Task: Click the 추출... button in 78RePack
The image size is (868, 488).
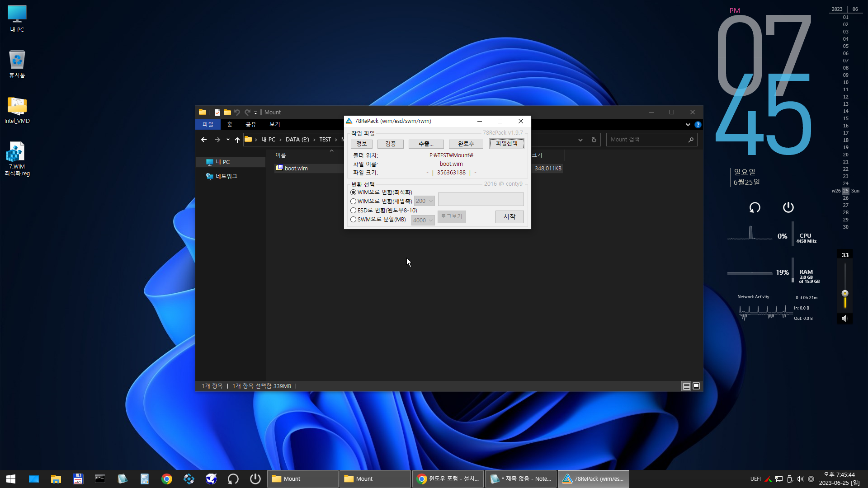Action: point(426,144)
